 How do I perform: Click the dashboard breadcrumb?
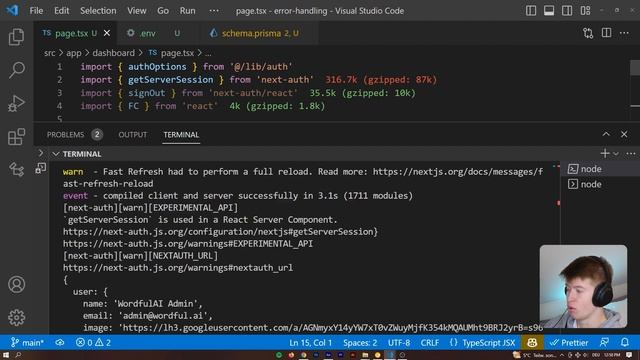point(113,53)
